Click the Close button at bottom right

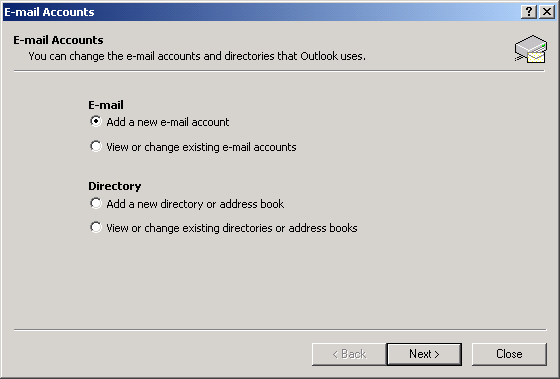(x=509, y=354)
